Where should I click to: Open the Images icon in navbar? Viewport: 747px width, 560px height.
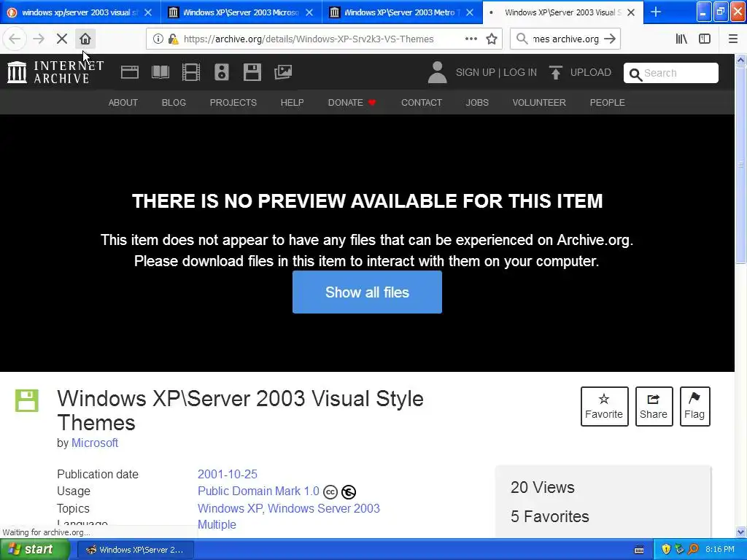click(x=283, y=72)
